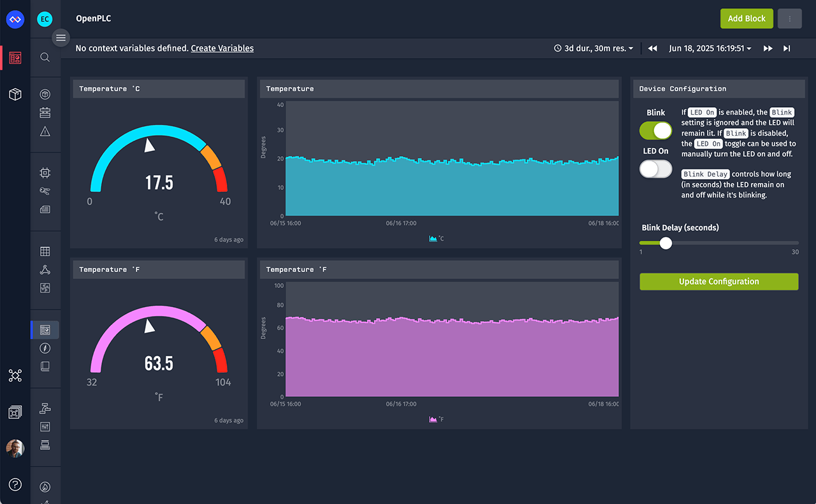Enable the LED On toggle
This screenshot has width=816, height=504.
tap(655, 169)
